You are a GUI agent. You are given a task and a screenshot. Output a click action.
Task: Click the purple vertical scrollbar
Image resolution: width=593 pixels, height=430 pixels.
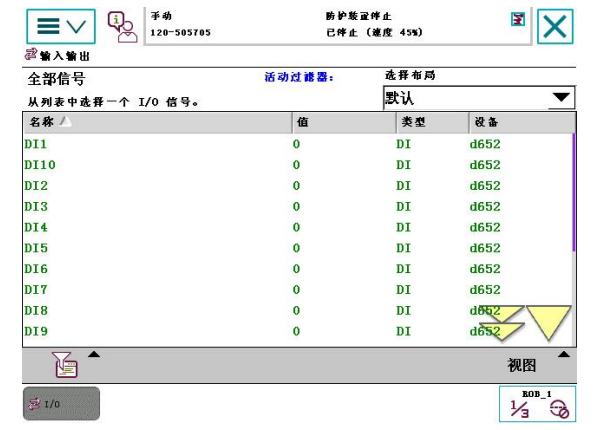(x=574, y=192)
